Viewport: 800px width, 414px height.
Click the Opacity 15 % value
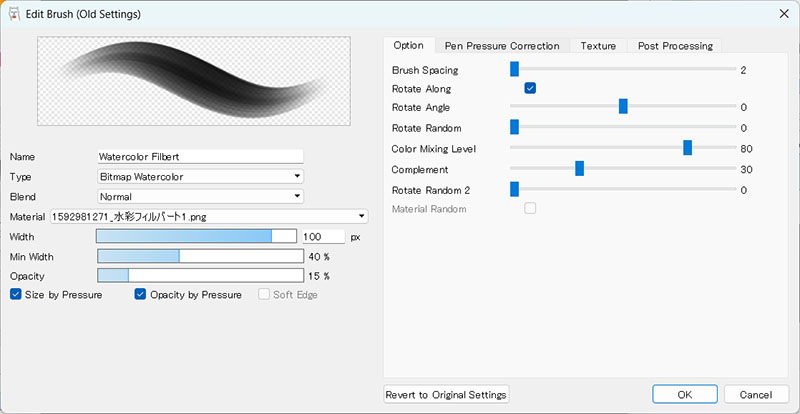tap(319, 276)
